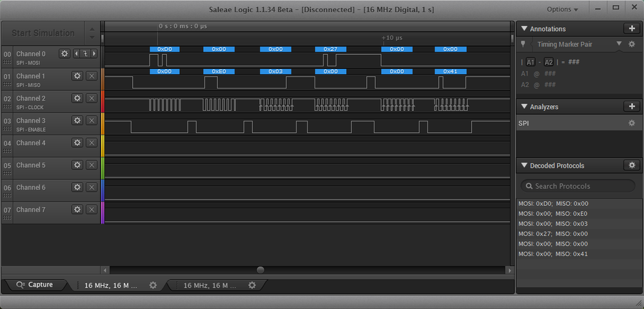
Task: Click the X trigger button for Channel 2
Action: (92, 98)
